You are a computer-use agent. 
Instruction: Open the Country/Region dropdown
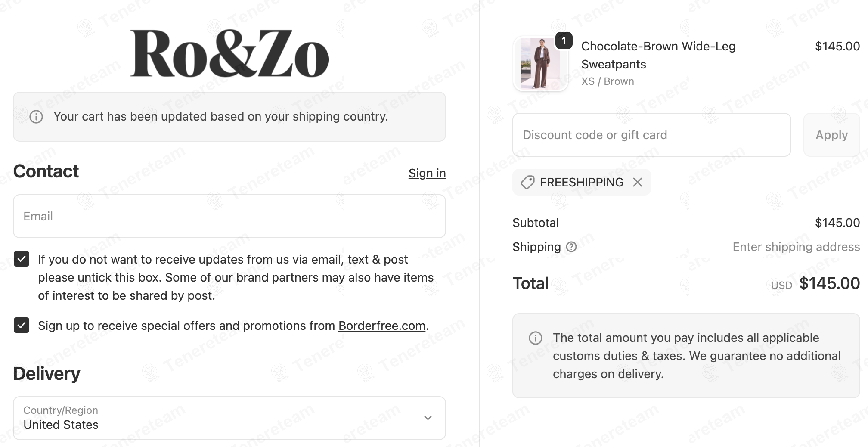tap(229, 418)
